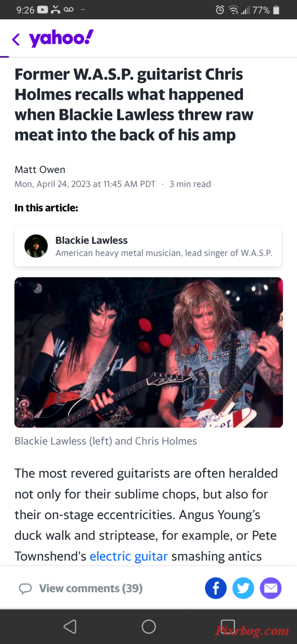
Task: Tap Blackie Lawless avatar thumbnail
Action: click(x=36, y=246)
